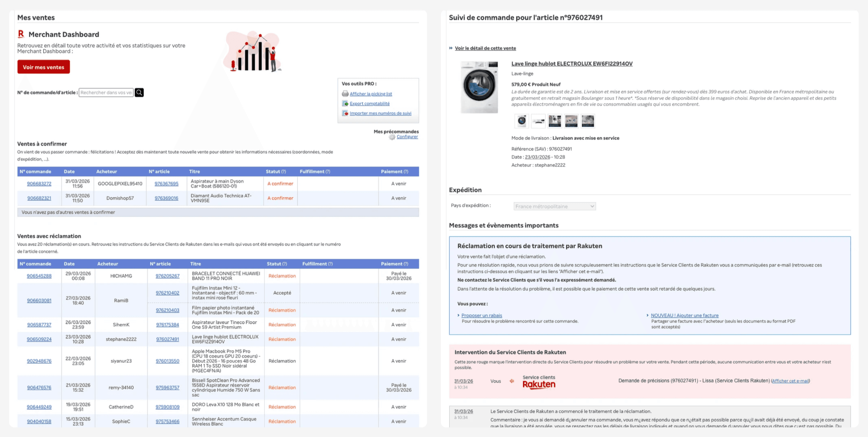
Task: Select the third product thumbnail
Action: pos(555,121)
